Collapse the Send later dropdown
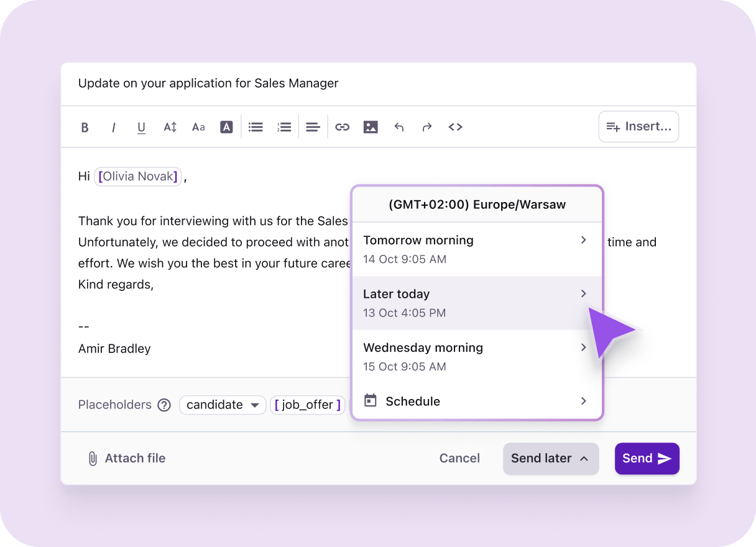Viewport: 756px width, 547px height. pyautogui.click(x=550, y=458)
